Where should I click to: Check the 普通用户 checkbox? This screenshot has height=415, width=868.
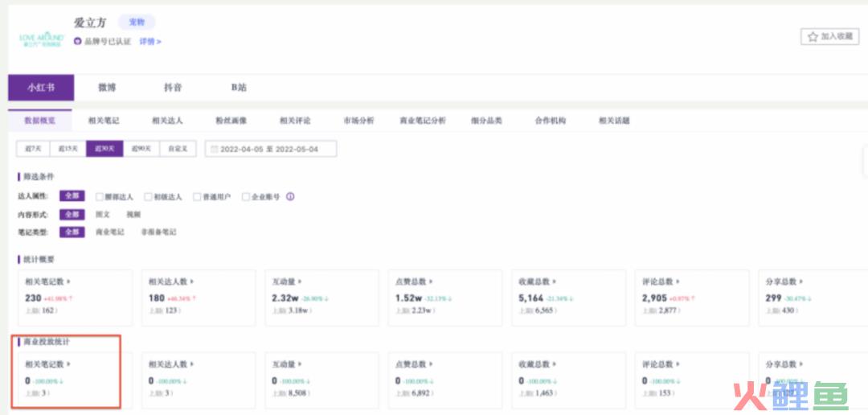click(x=197, y=197)
